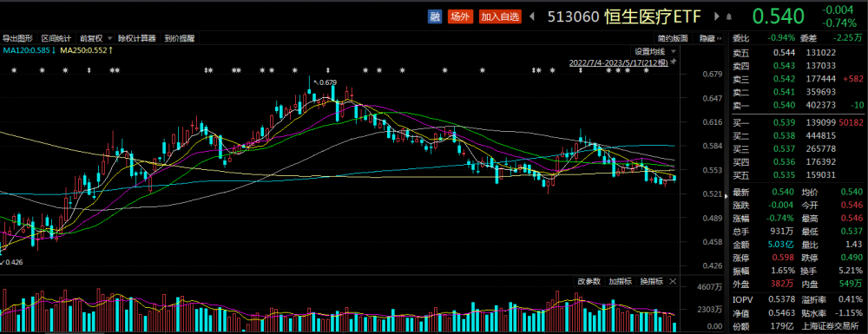Click the 委比 -0.94% value
Image resolution: width=868 pixels, height=334 pixels.
click(x=780, y=38)
